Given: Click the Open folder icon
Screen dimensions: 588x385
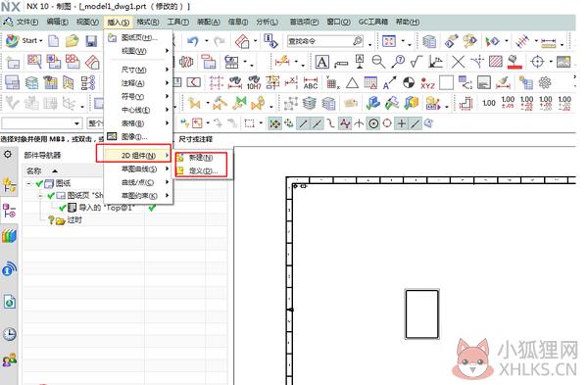Looking at the screenshot, I should tap(72, 41).
